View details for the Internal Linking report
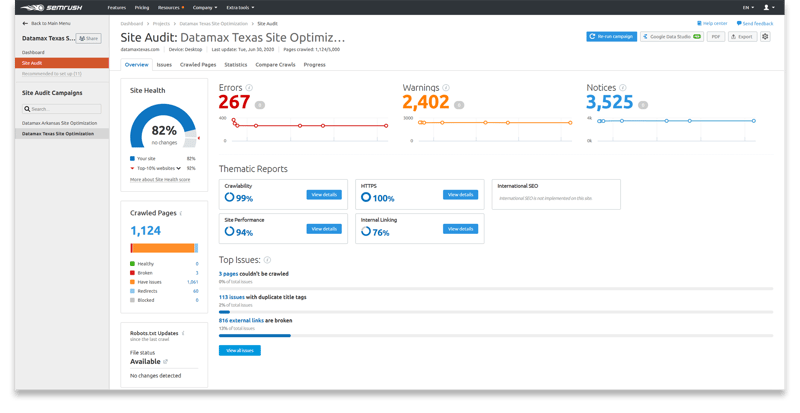 pos(460,229)
